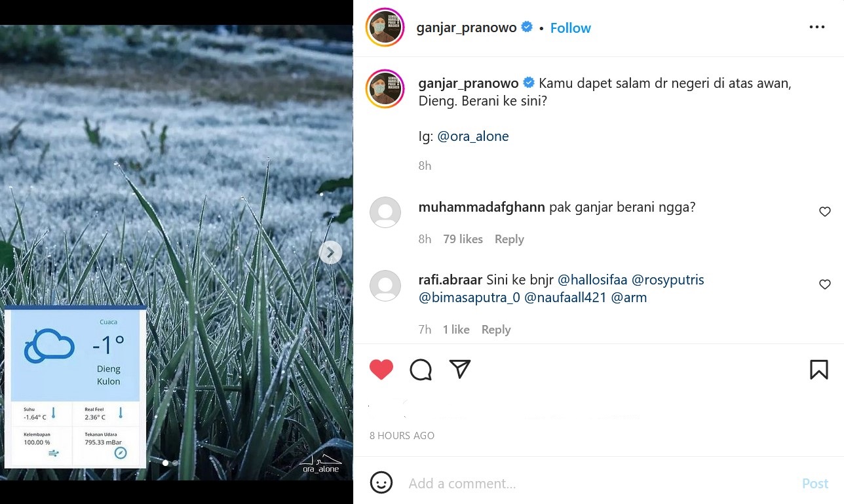Open ganjar_pranowo profile picture in header

[x=385, y=28]
